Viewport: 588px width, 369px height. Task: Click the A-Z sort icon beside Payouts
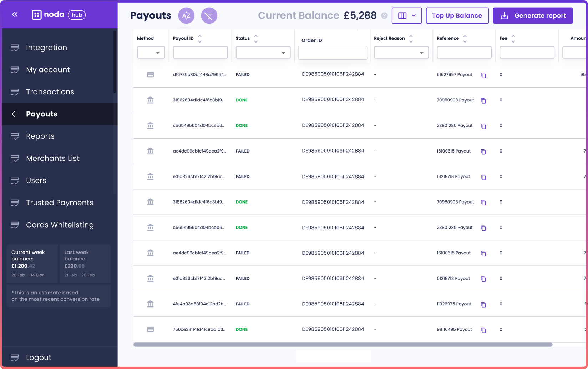[186, 15]
